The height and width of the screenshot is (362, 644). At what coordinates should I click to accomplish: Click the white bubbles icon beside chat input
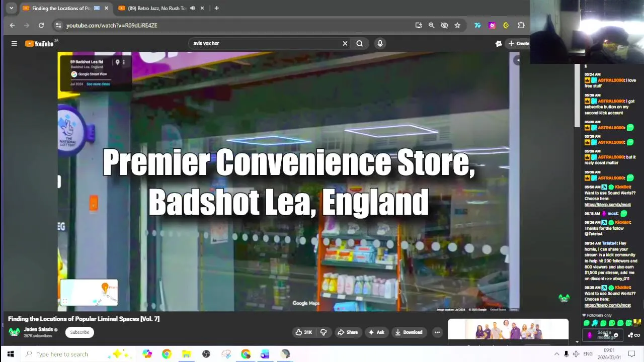point(630,335)
